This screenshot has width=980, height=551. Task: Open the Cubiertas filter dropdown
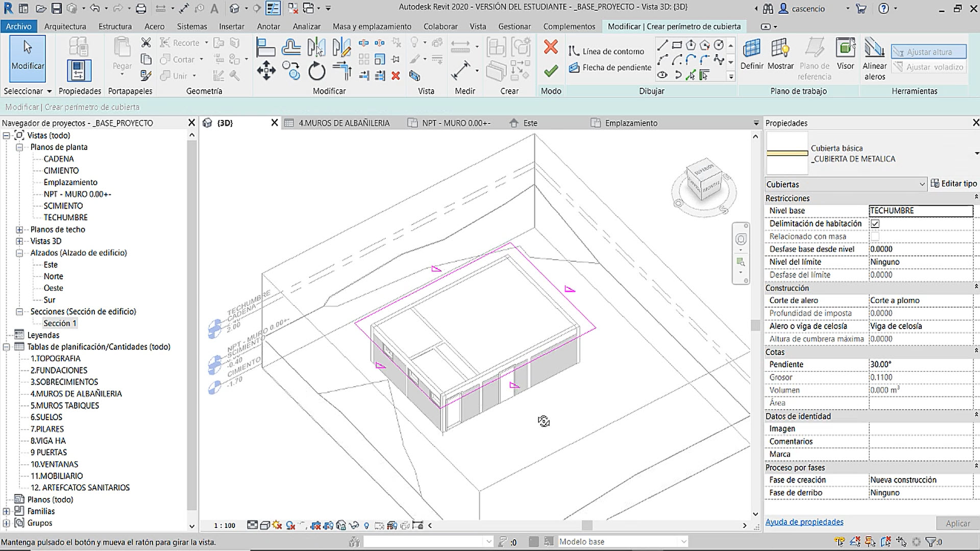pyautogui.click(x=922, y=184)
